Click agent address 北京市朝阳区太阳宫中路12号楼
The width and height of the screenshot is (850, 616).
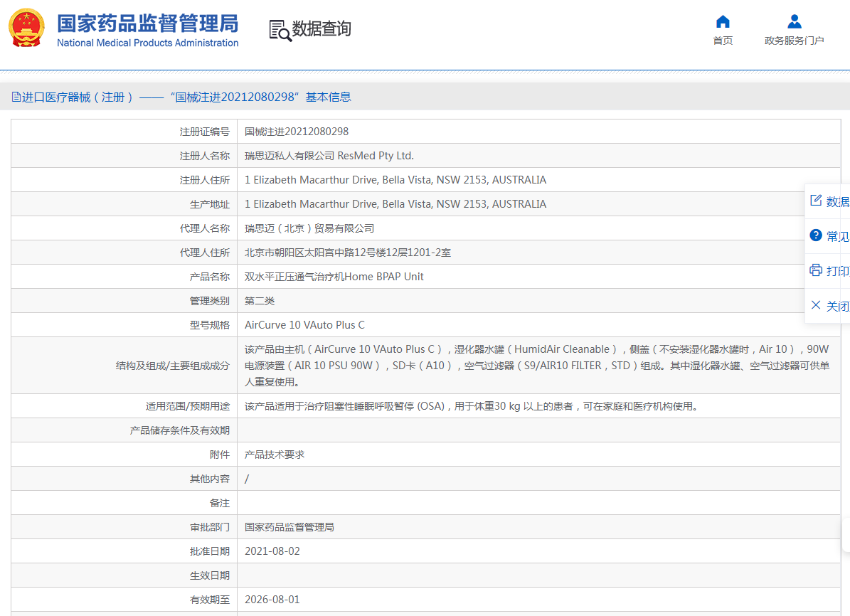point(348,253)
